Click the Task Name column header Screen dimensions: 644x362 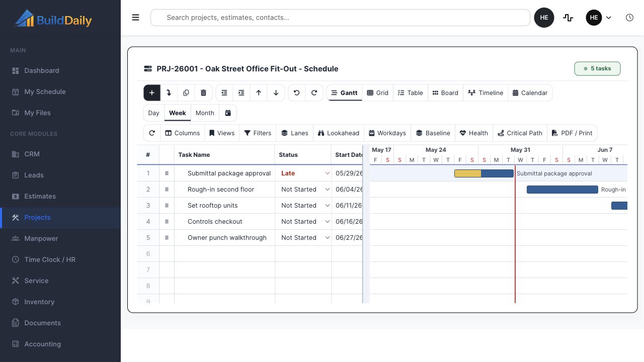click(x=224, y=155)
